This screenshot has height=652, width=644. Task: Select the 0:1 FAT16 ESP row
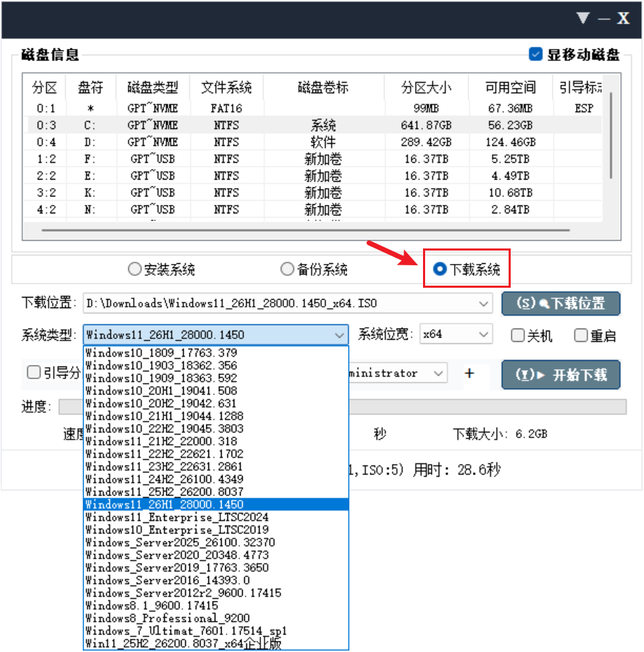click(313, 109)
